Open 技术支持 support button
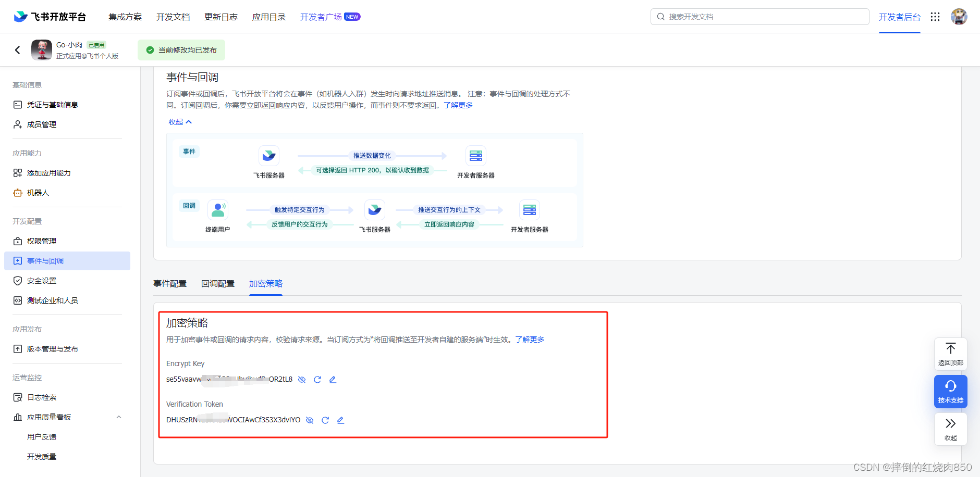This screenshot has width=980, height=477. [951, 392]
